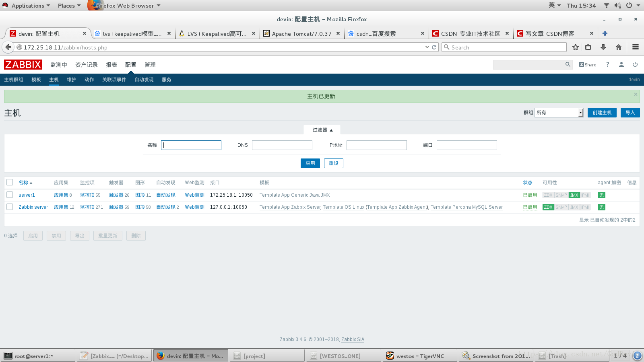The image size is (644, 362).
Task: Open the Administration (管理) menu
Action: tap(150, 65)
